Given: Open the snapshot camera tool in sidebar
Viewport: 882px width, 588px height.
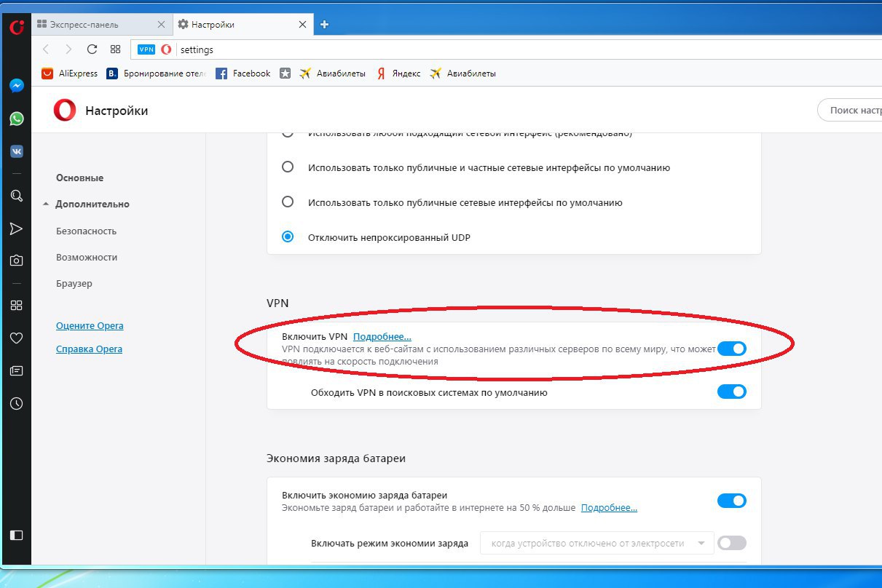Looking at the screenshot, I should (16, 260).
